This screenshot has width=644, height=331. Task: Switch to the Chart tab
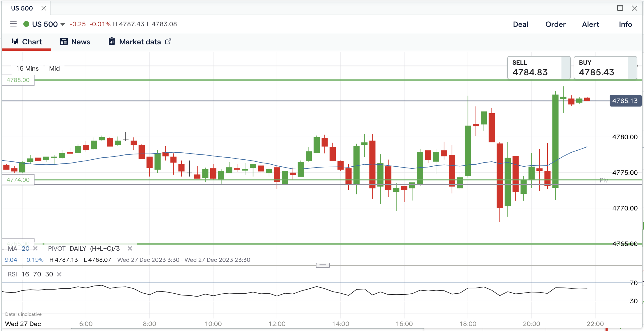[x=27, y=42]
